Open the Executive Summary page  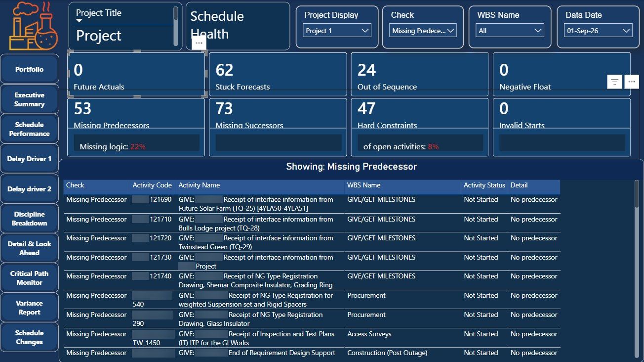click(30, 99)
